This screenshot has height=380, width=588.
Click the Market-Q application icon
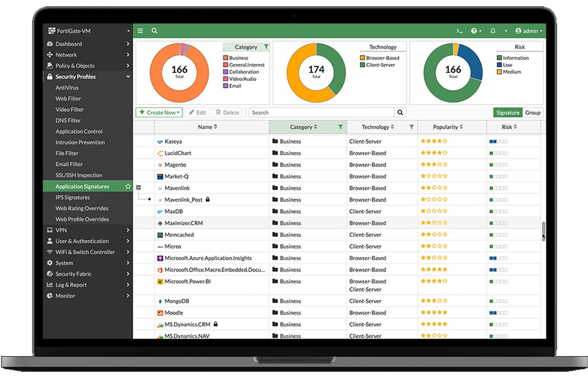pyautogui.click(x=160, y=177)
